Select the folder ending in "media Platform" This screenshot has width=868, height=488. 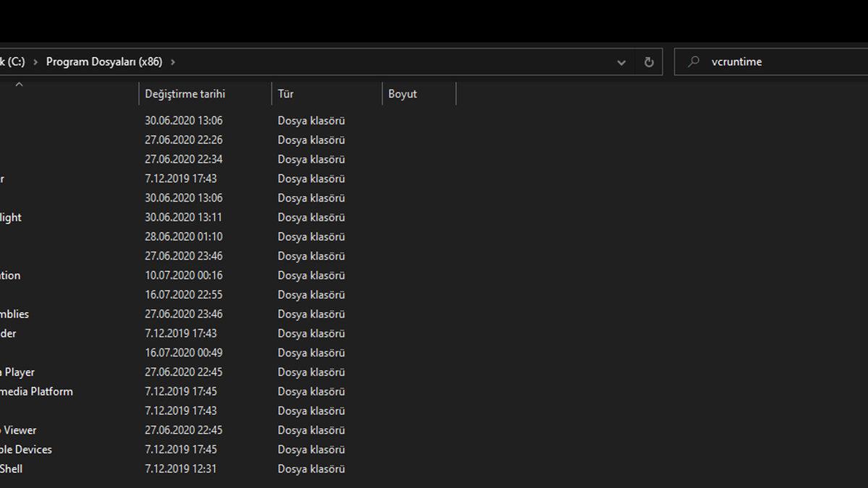click(x=36, y=392)
